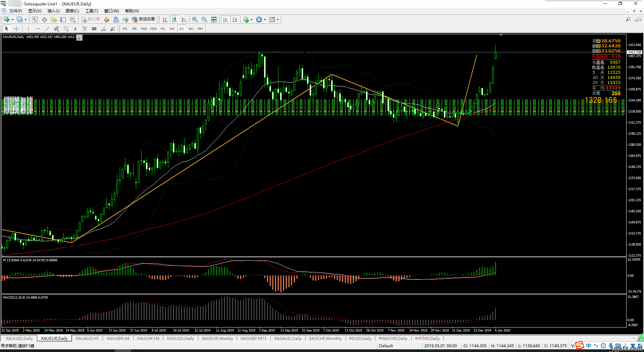Open the Strategy Tester magnifier icon
644x352 pixels.
pyautogui.click(x=72, y=19)
